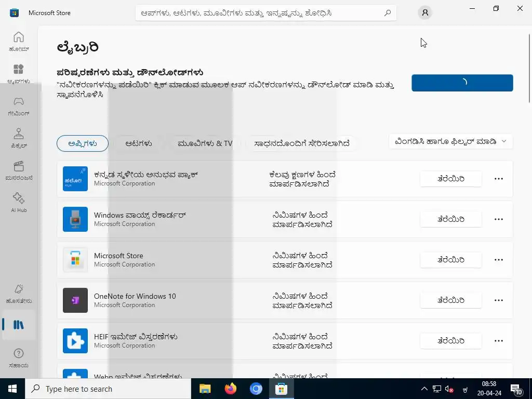Open Windows Voice Recorder with its button
This screenshot has height=399, width=532.
coord(450,219)
